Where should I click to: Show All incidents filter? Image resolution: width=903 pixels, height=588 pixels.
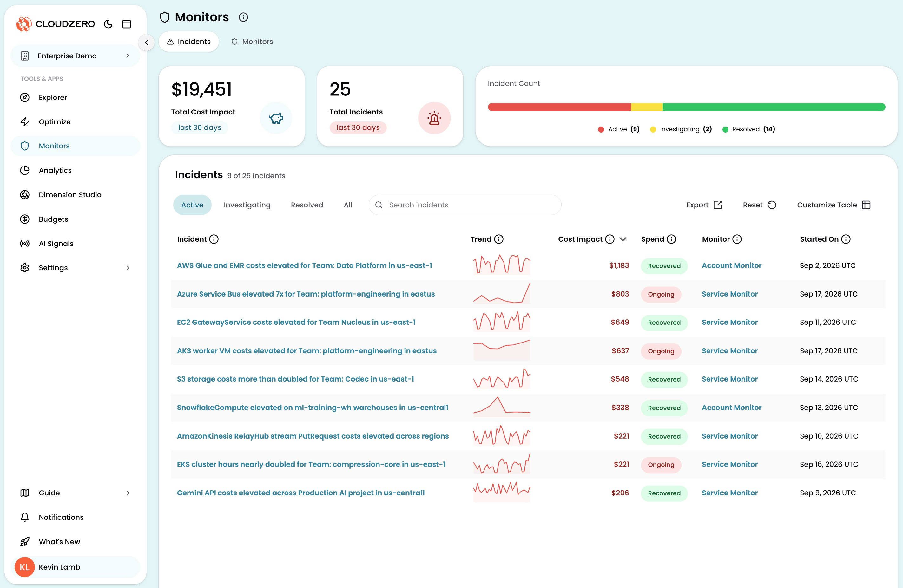tap(348, 205)
